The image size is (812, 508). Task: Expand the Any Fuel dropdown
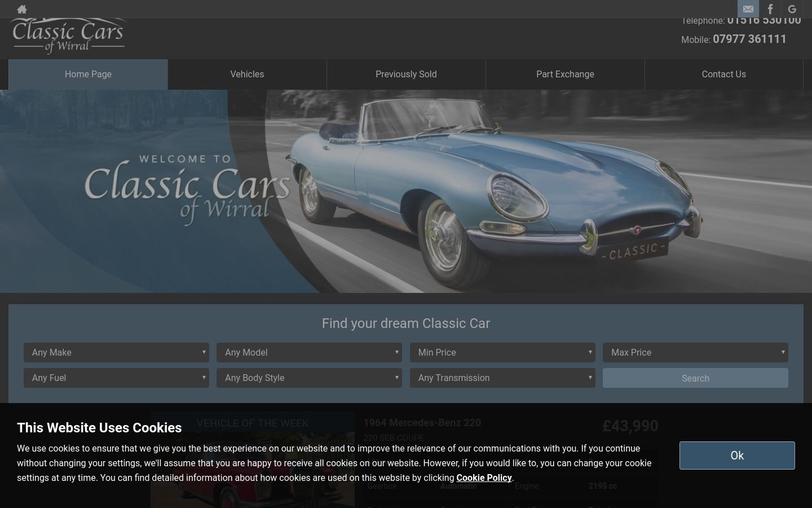[116, 378]
